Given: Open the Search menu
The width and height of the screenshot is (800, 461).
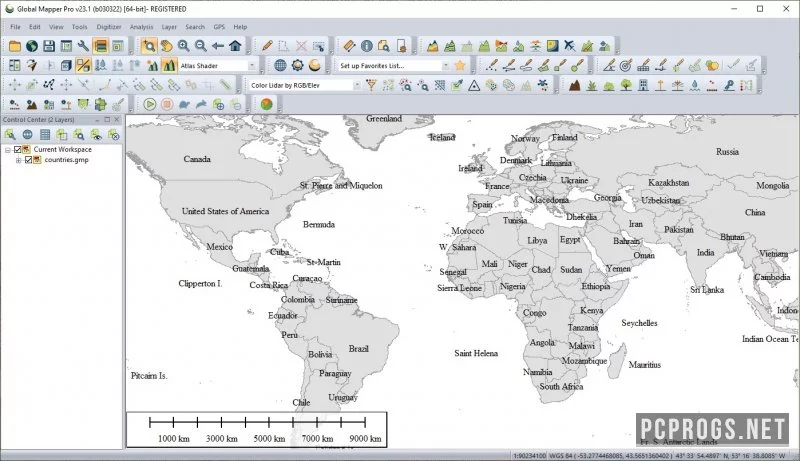Looking at the screenshot, I should point(195,27).
